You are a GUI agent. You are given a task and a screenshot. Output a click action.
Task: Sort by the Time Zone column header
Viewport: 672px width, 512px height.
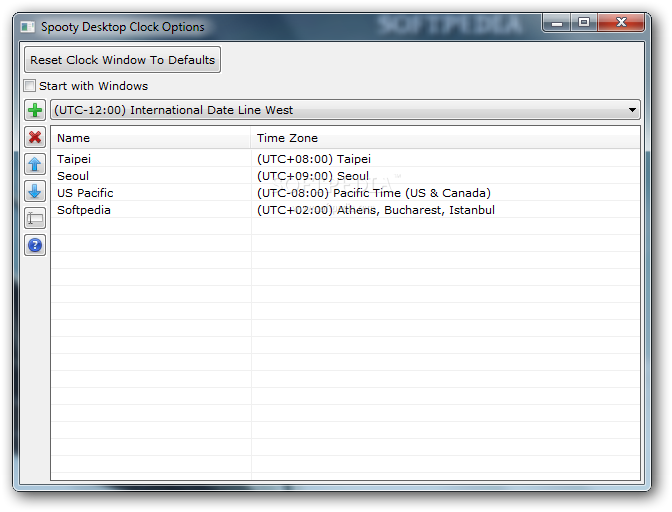click(445, 138)
